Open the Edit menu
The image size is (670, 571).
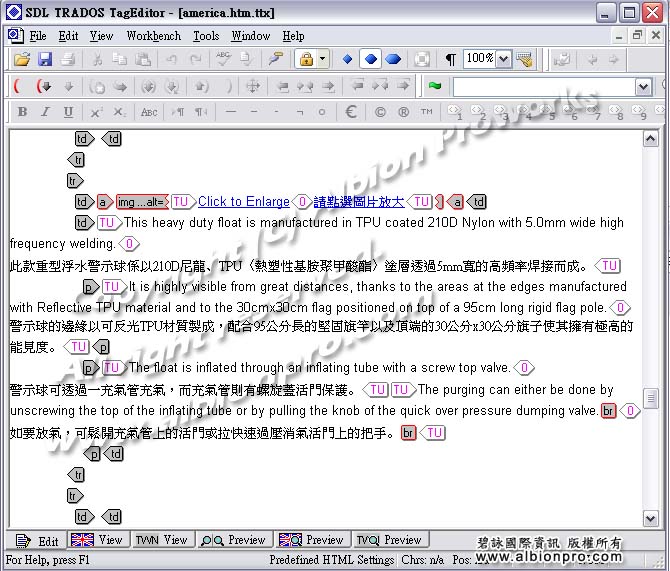click(x=68, y=36)
